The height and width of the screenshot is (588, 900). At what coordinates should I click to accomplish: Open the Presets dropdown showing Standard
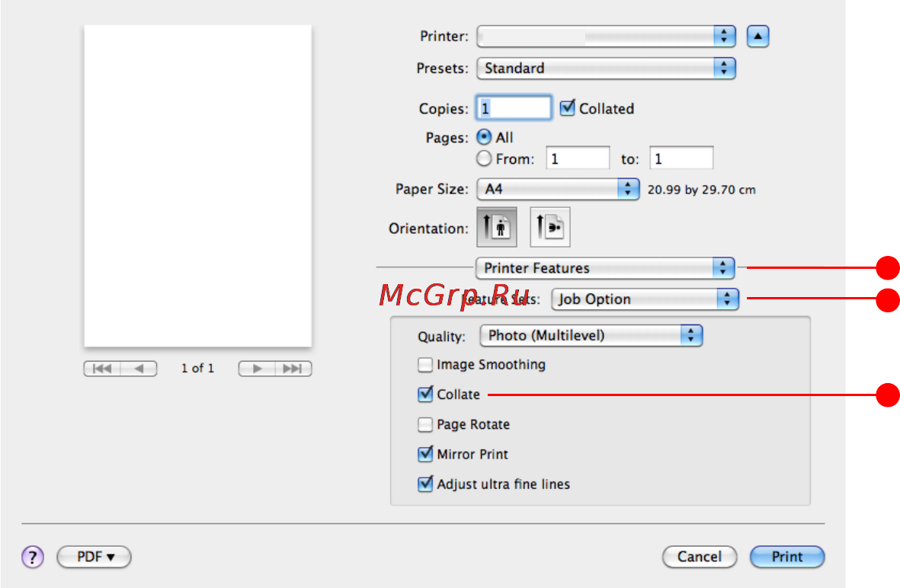pyautogui.click(x=606, y=69)
